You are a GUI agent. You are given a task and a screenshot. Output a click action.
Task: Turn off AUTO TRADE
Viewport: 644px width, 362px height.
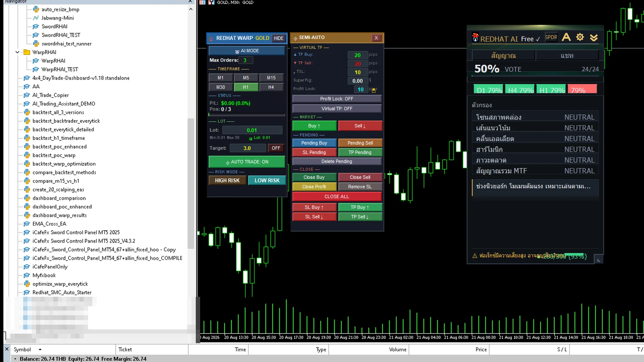[x=247, y=162]
